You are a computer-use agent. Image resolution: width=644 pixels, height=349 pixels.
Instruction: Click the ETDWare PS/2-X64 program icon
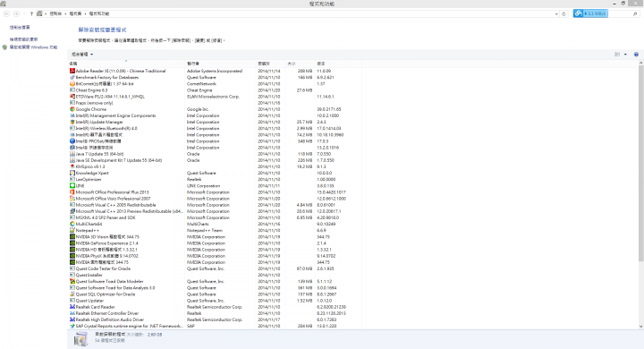tap(72, 97)
